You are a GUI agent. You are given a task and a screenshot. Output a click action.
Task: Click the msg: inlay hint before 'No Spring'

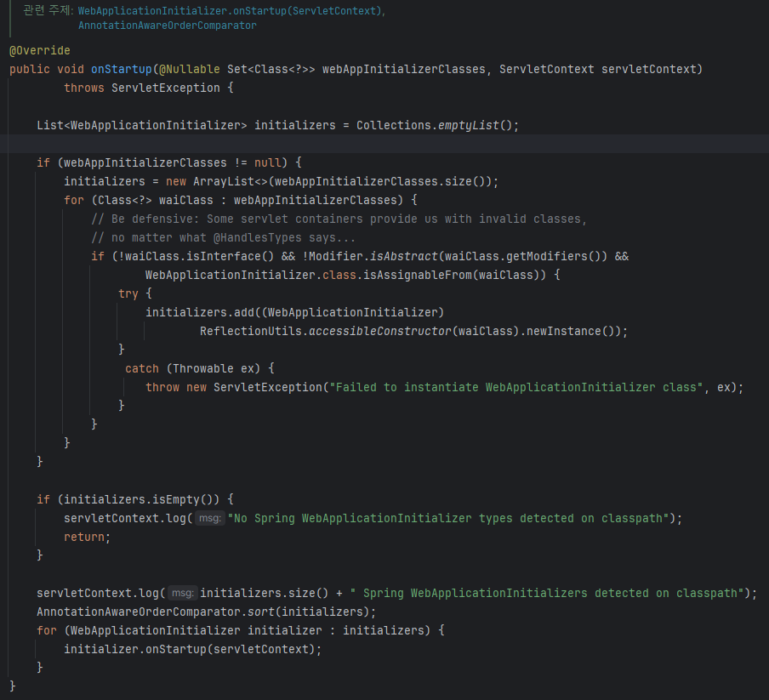click(x=210, y=518)
